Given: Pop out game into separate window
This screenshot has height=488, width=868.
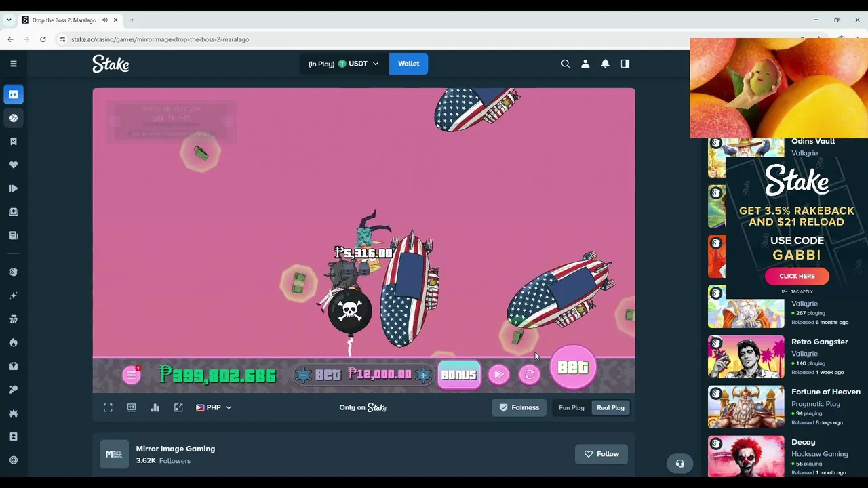Looking at the screenshot, I should click(x=178, y=407).
